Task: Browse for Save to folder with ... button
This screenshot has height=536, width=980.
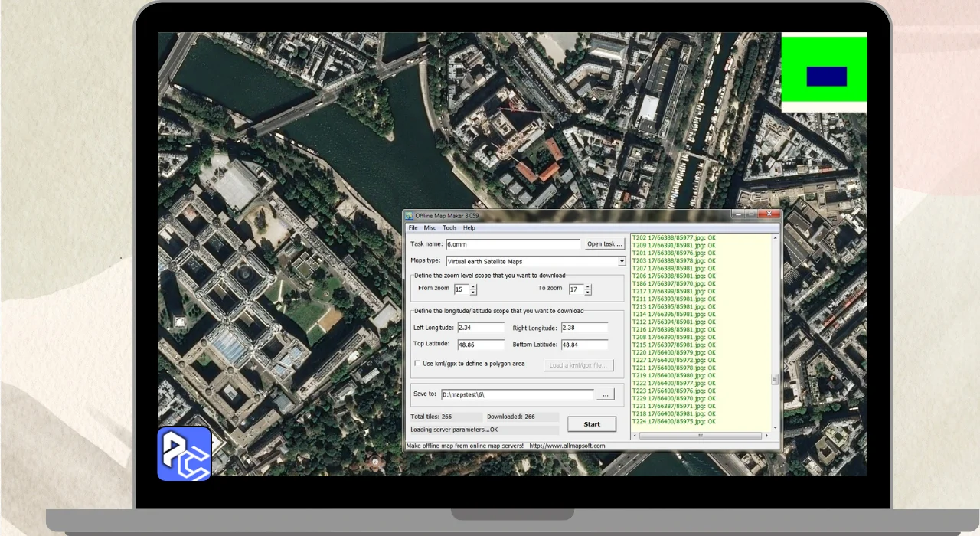Action: click(604, 395)
